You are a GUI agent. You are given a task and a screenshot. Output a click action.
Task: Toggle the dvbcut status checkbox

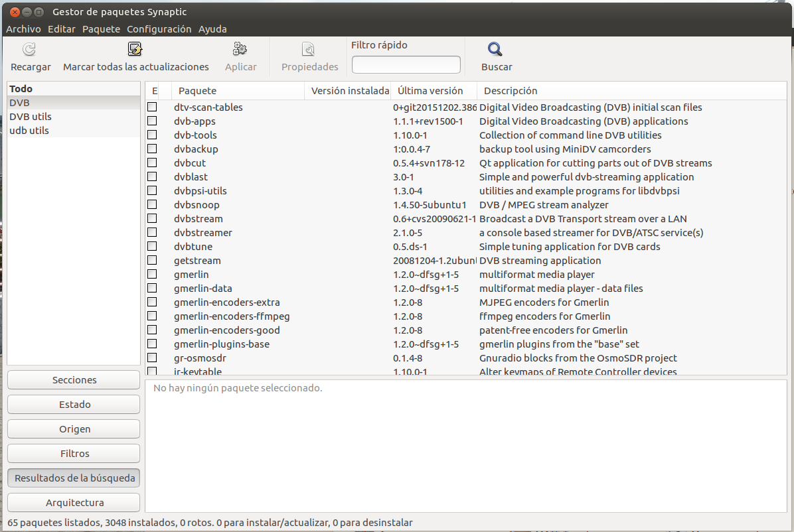pyautogui.click(x=152, y=163)
